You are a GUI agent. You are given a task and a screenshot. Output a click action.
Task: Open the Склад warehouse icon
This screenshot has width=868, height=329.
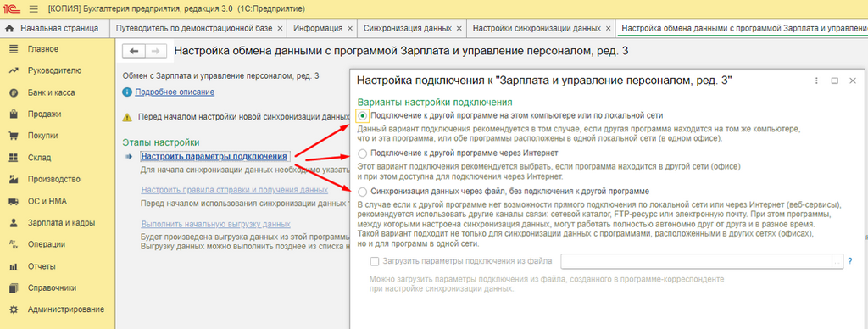click(14, 158)
